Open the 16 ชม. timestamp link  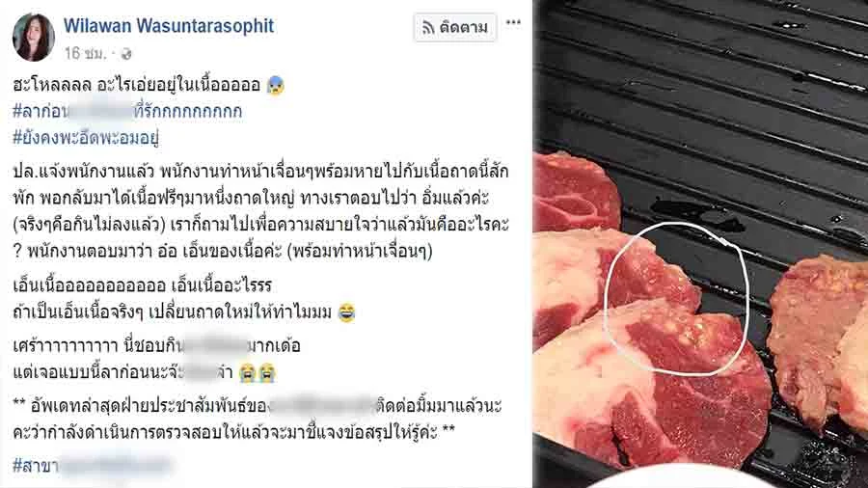85,53
